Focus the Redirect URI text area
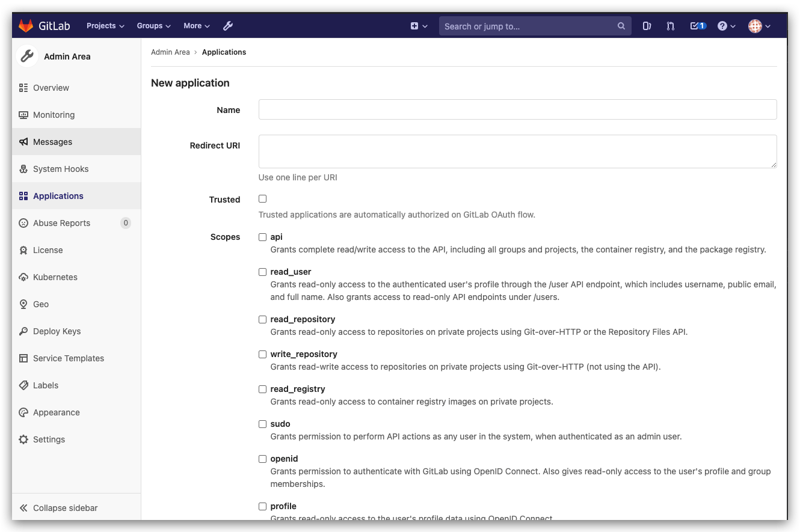Viewport: 800px width, 532px height. [x=517, y=151]
